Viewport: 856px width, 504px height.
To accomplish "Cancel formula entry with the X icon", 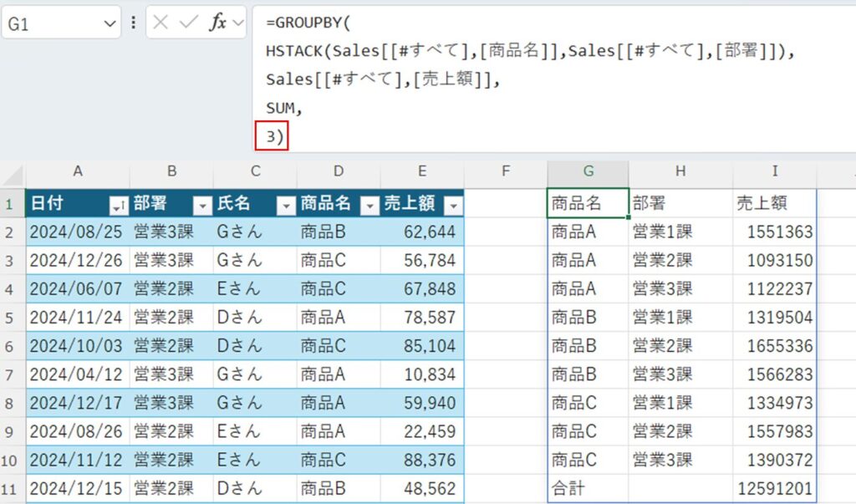I will [160, 23].
